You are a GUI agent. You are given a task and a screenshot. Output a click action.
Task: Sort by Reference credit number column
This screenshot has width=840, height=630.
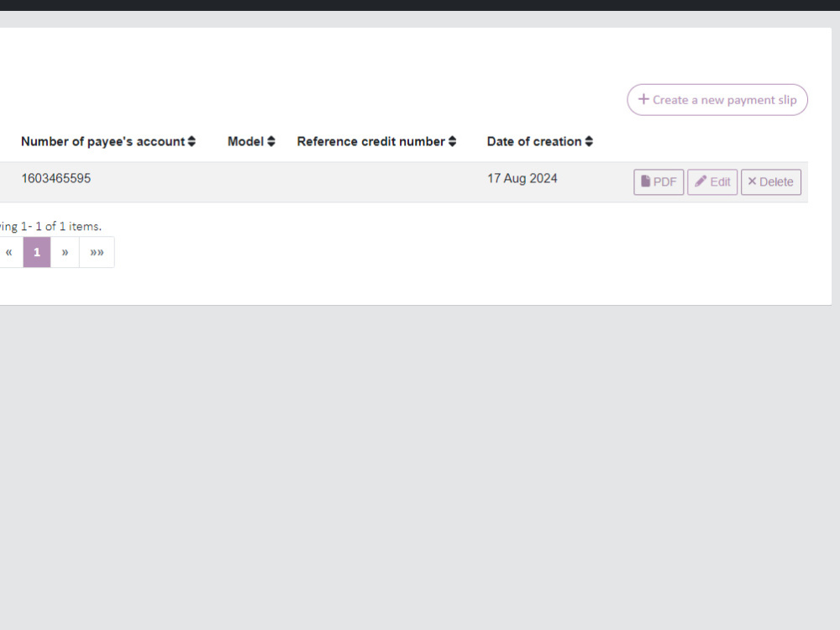click(376, 141)
